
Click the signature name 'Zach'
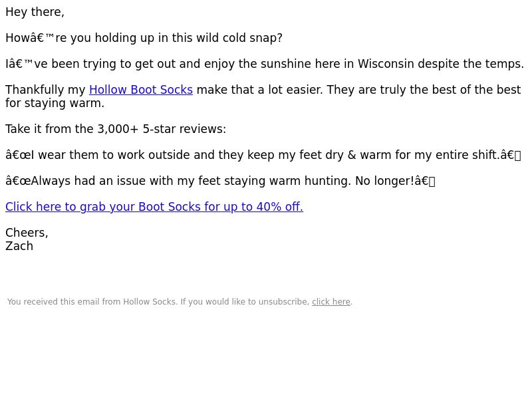(x=19, y=246)
